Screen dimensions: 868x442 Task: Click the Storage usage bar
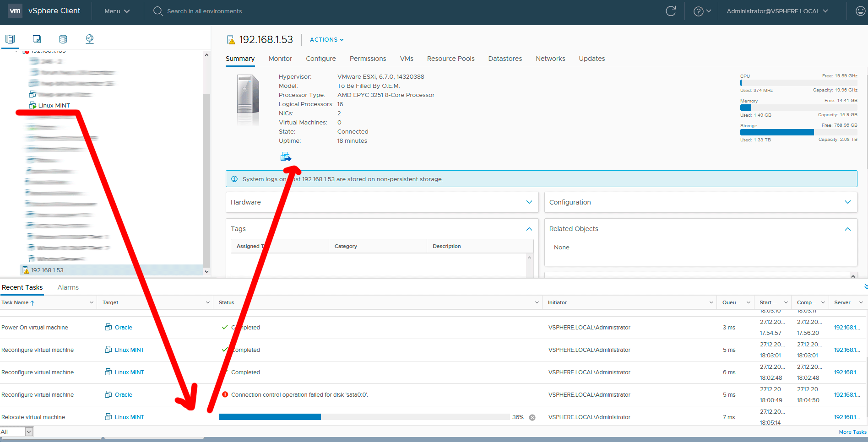pos(798,132)
